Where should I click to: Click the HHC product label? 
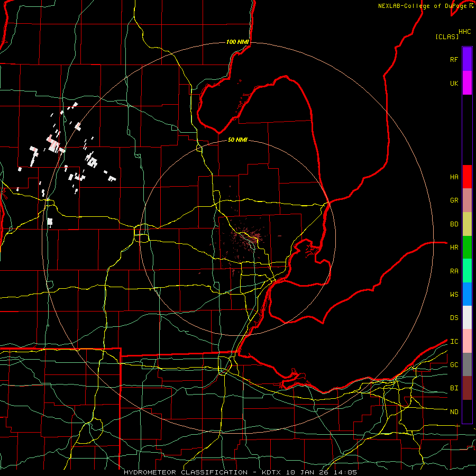pyautogui.click(x=464, y=32)
